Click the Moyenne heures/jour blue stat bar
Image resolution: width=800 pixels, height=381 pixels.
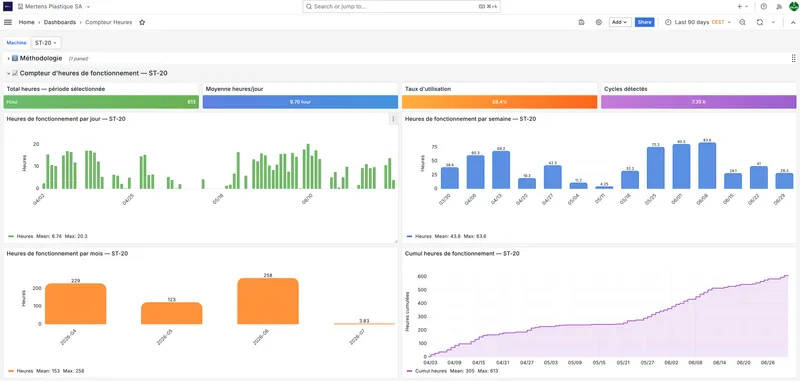pos(300,101)
